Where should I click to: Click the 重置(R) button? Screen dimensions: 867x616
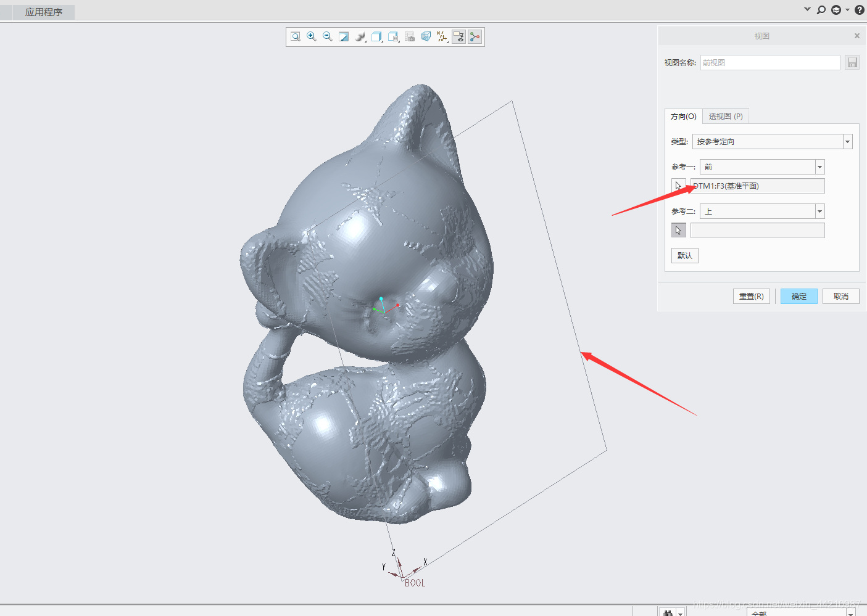point(752,297)
